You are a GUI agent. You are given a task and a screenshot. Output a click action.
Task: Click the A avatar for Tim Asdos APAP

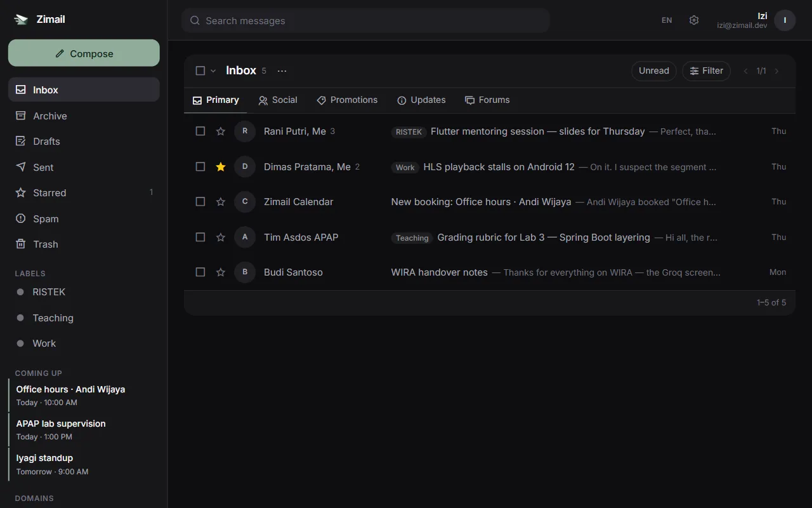point(245,237)
